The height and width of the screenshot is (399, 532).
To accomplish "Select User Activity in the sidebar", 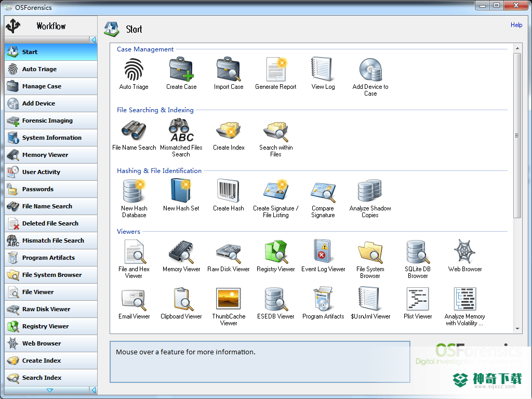I will pos(51,172).
